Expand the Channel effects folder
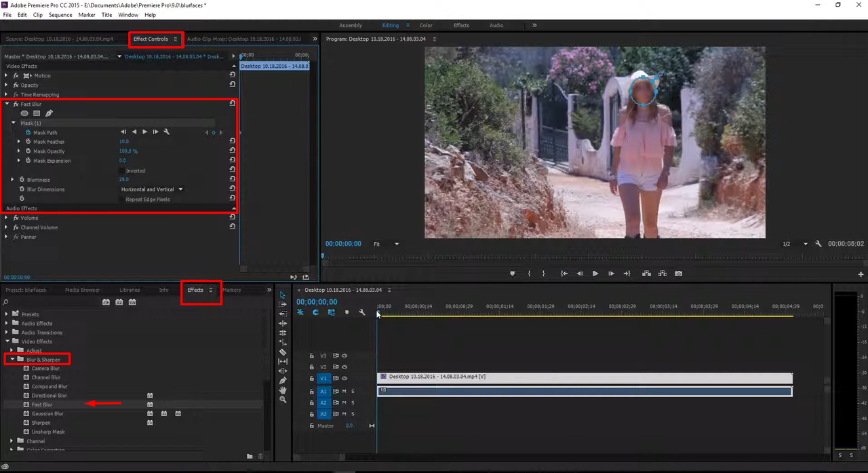This screenshot has height=473, width=868. [12, 441]
